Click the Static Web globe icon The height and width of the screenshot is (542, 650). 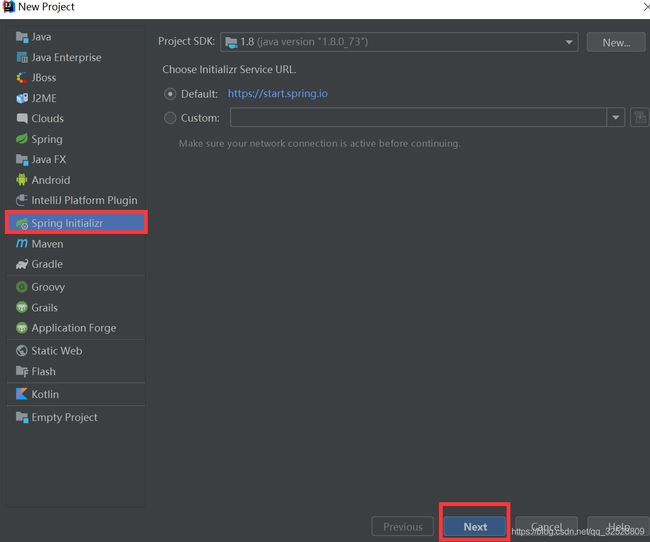[22, 351]
